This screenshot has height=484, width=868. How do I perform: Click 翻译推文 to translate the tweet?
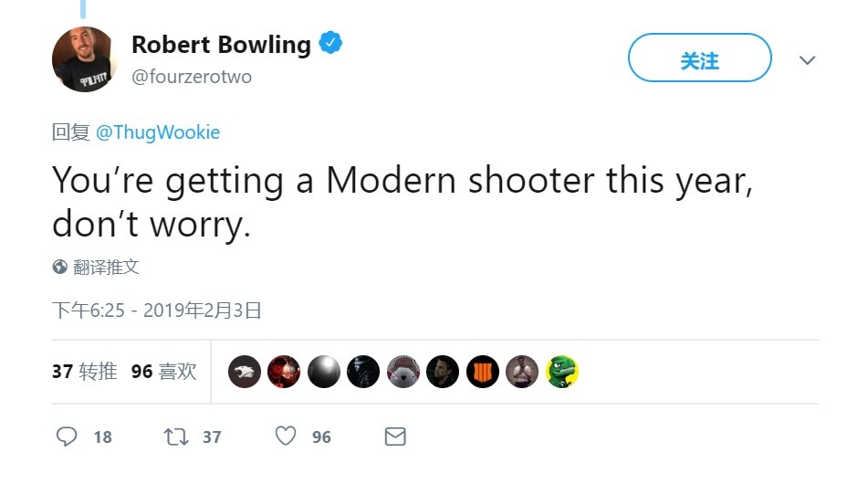(x=106, y=268)
